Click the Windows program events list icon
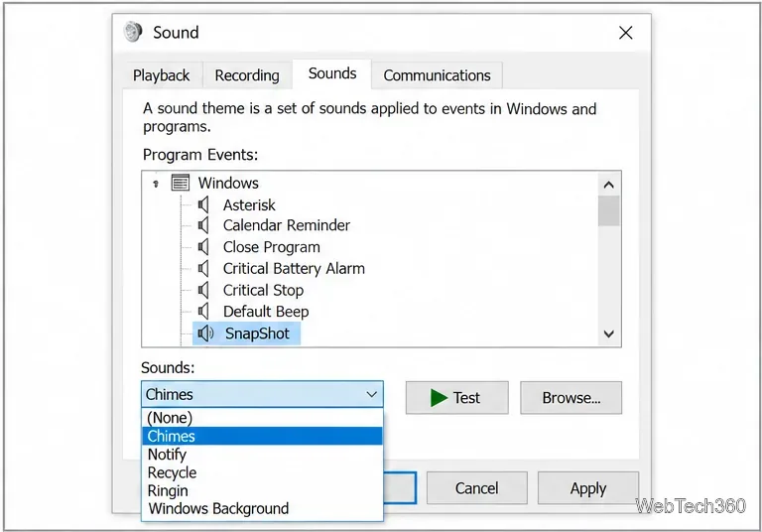 tap(181, 183)
